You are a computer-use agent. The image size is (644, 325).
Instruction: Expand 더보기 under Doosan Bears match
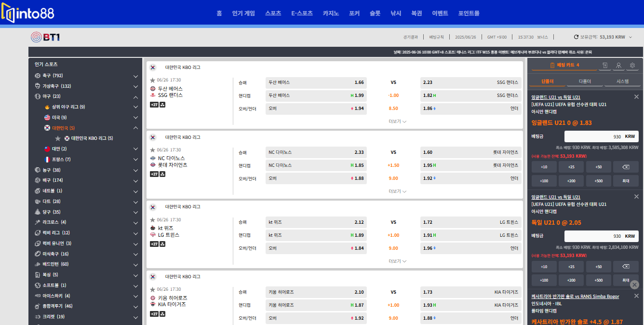pos(398,122)
